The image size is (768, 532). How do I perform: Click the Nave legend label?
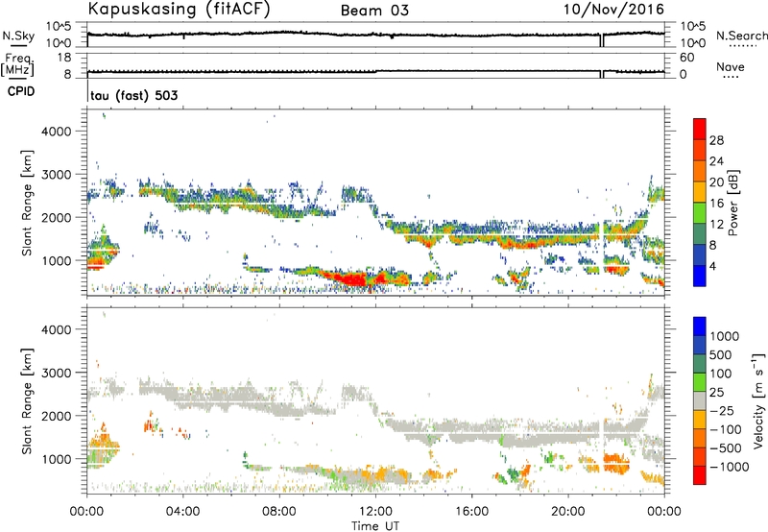click(x=731, y=67)
